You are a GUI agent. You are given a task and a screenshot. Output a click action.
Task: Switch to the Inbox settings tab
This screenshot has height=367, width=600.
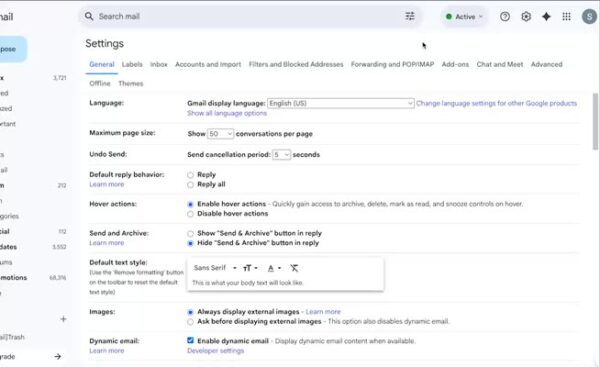159,64
